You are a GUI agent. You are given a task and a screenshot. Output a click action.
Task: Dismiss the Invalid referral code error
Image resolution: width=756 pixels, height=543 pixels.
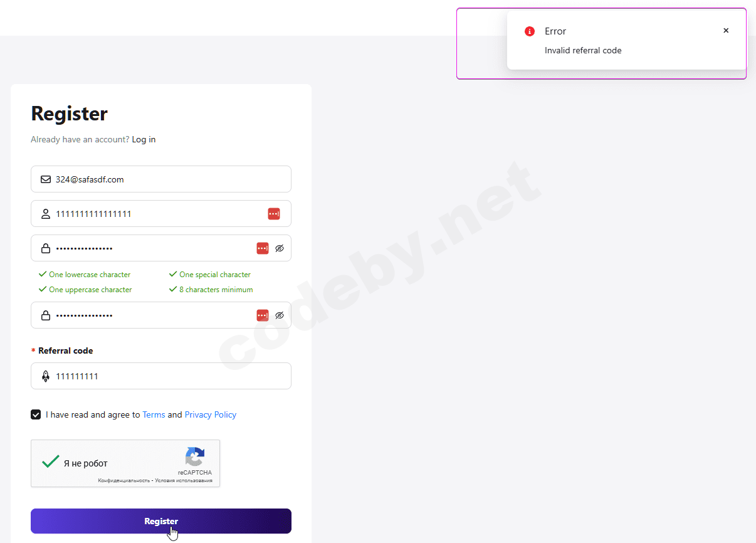tap(726, 31)
